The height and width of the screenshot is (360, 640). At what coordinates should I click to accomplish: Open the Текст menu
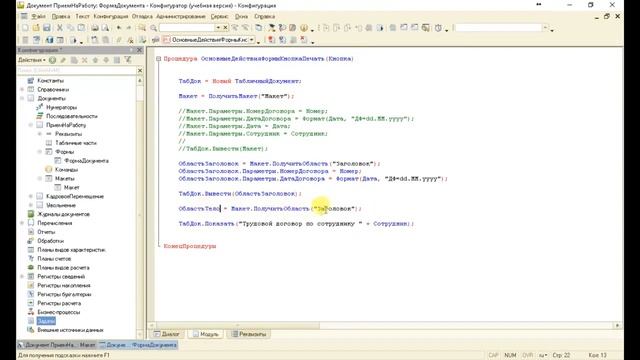(x=82, y=16)
